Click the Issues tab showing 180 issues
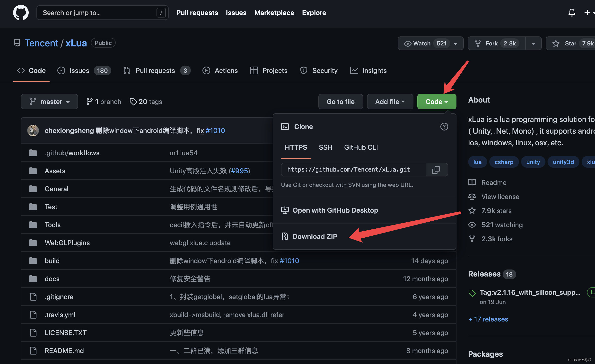This screenshot has height=364, width=595. click(x=84, y=70)
